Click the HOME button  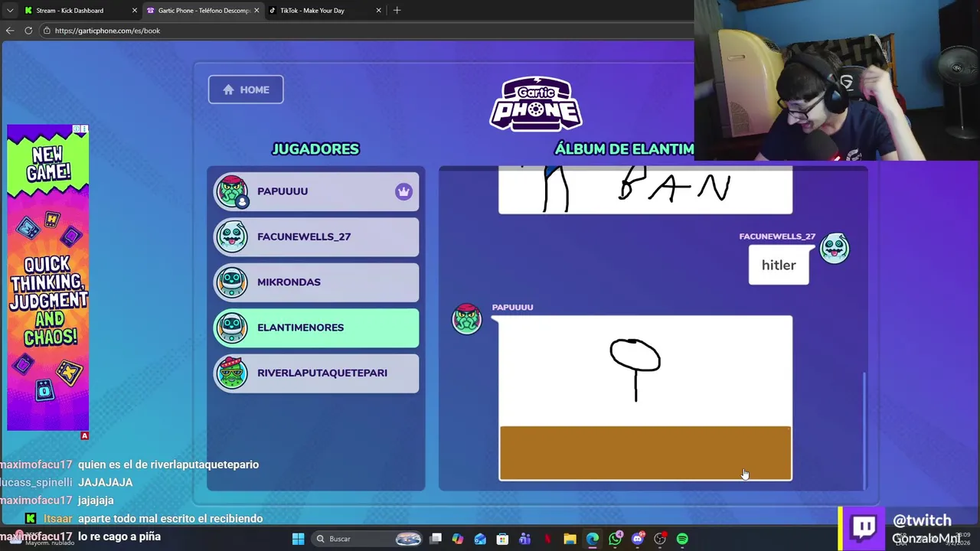point(246,90)
